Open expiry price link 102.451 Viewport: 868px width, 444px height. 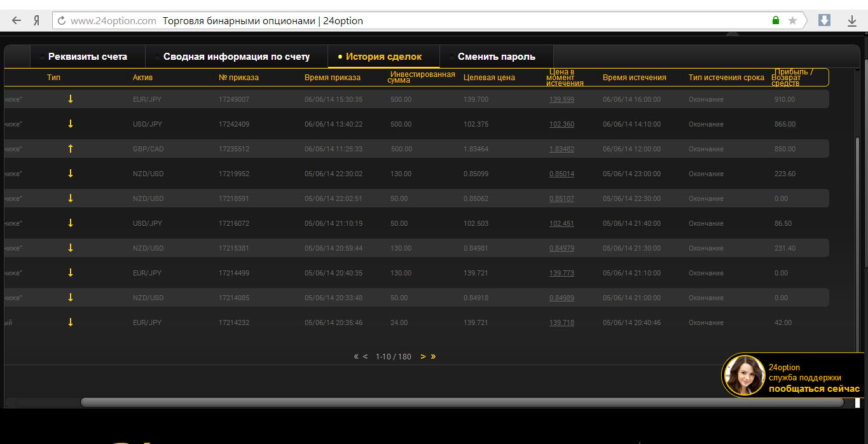click(x=561, y=223)
